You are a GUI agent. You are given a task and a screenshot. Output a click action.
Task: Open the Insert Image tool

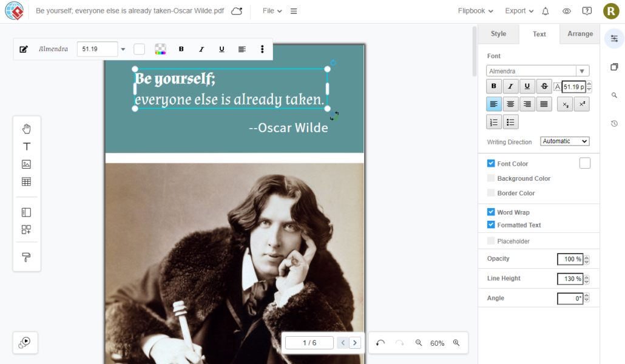(x=26, y=164)
